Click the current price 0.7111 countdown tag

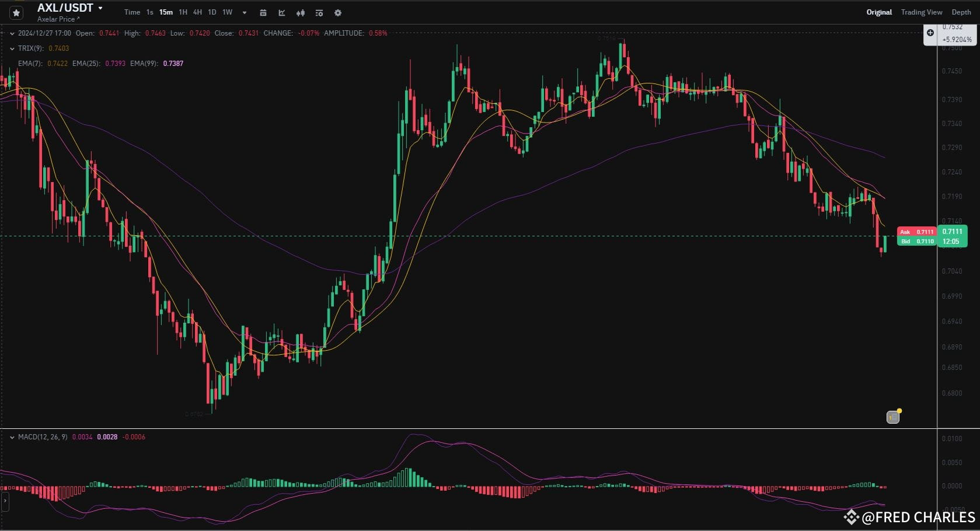[952, 236]
